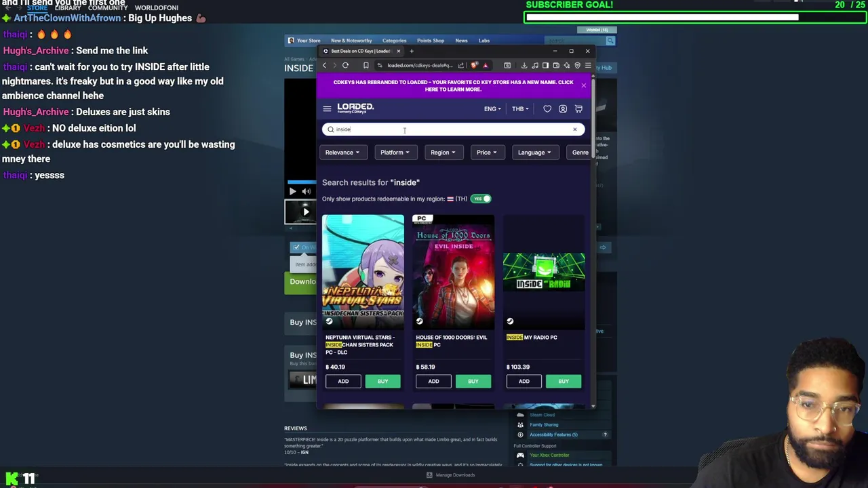Click the browser address bar URL

click(420, 66)
